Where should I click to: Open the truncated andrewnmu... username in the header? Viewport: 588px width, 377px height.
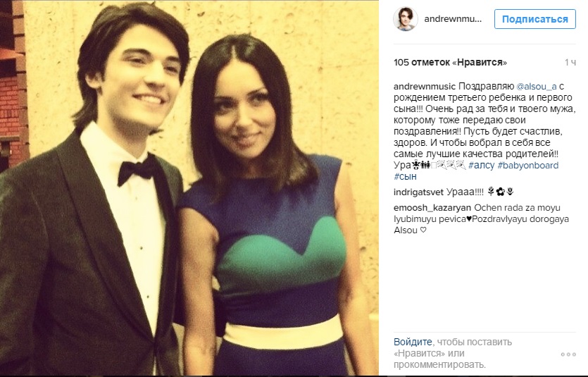tap(453, 19)
